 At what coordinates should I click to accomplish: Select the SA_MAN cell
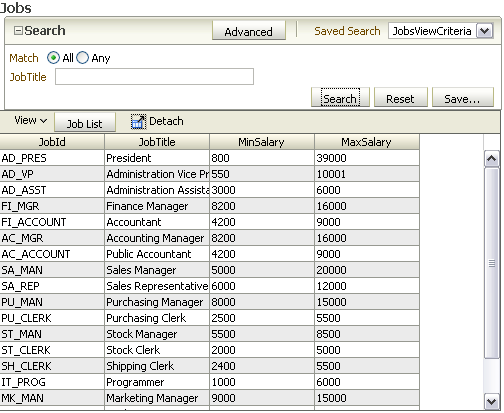point(52,270)
